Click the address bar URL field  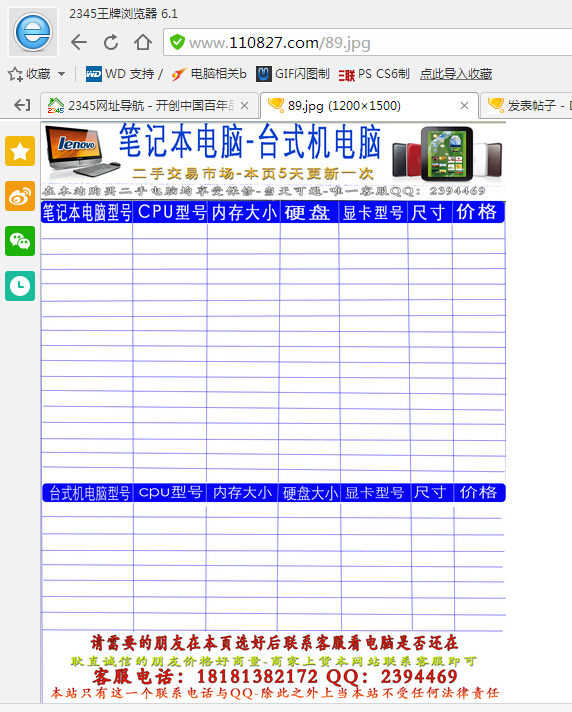pos(368,42)
